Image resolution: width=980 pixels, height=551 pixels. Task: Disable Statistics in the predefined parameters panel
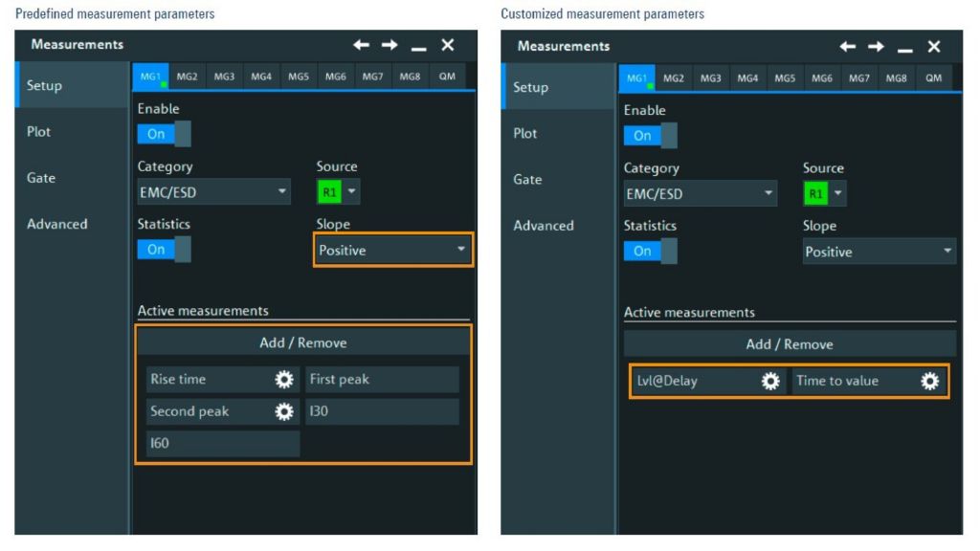pos(164,249)
